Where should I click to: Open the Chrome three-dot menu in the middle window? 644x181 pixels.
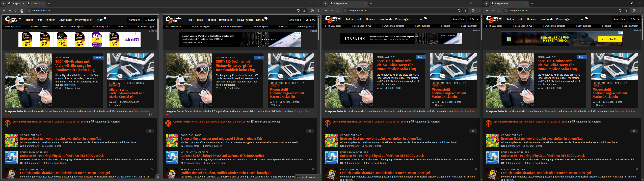pos(479,11)
